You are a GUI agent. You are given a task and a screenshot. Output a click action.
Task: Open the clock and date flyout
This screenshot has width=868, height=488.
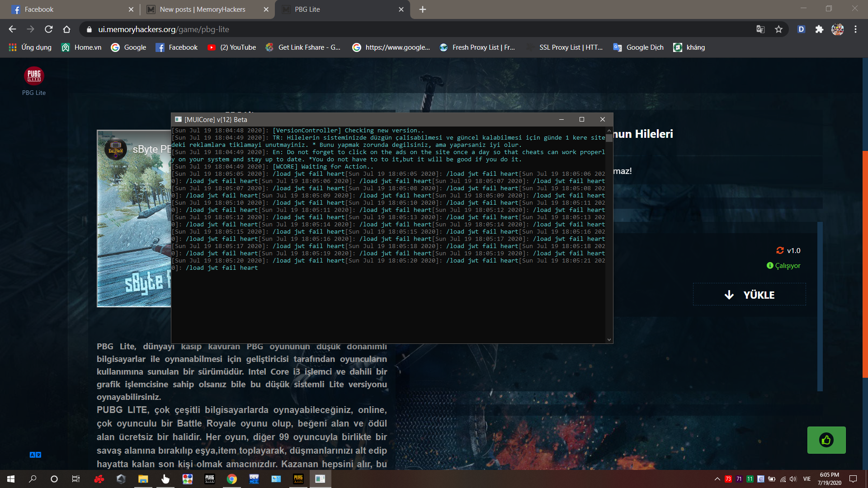tap(830, 479)
